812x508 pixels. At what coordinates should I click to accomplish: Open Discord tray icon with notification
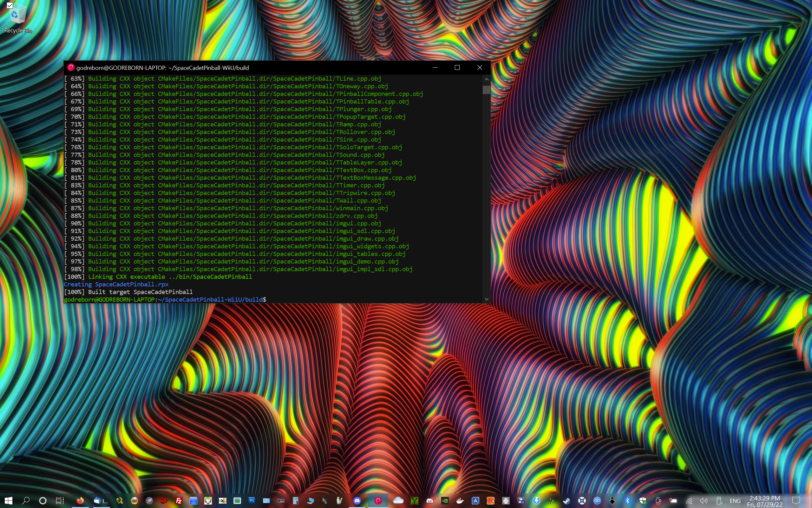point(430,501)
